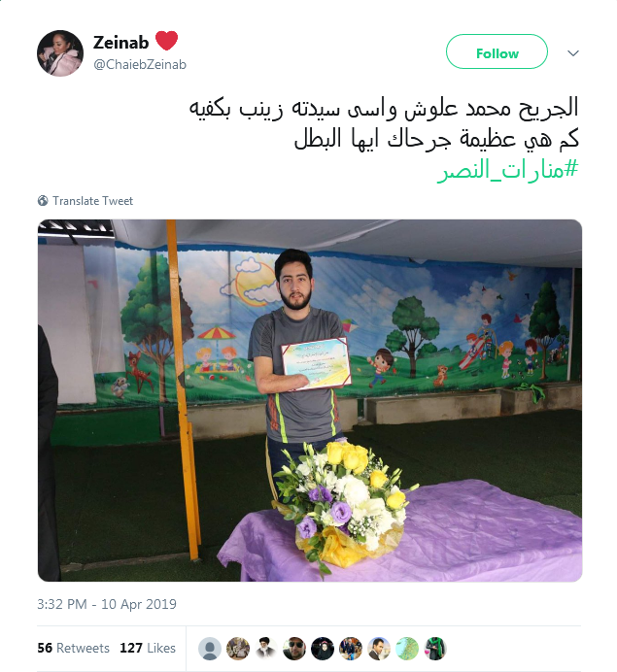
Task: View the 56 Retweets list
Action: (x=73, y=648)
